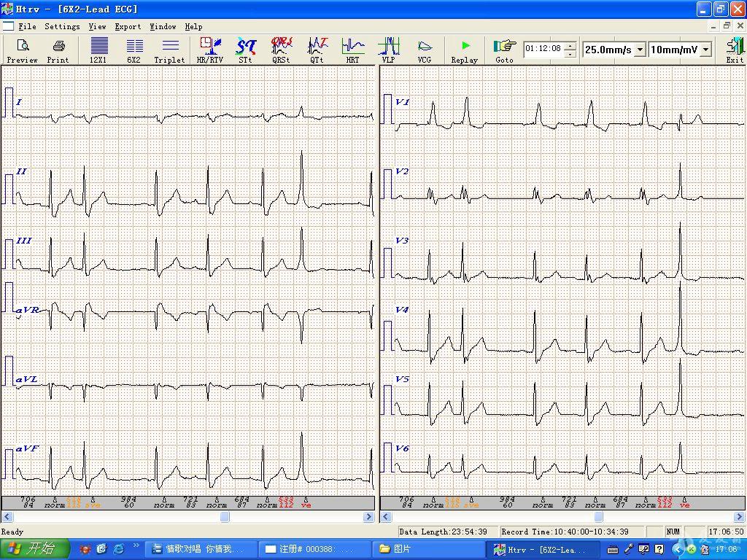Open the VCG view icon

(x=425, y=50)
